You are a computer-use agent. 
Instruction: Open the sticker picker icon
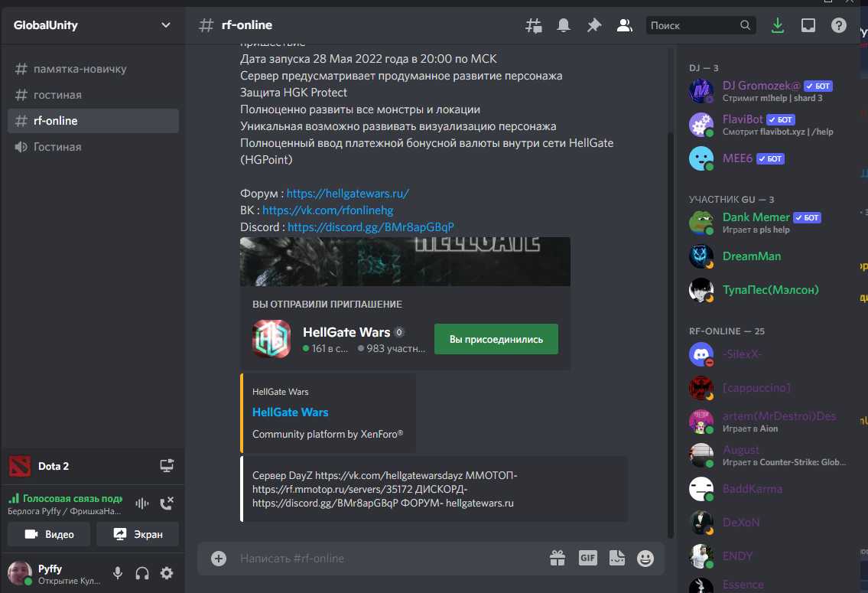coord(616,558)
